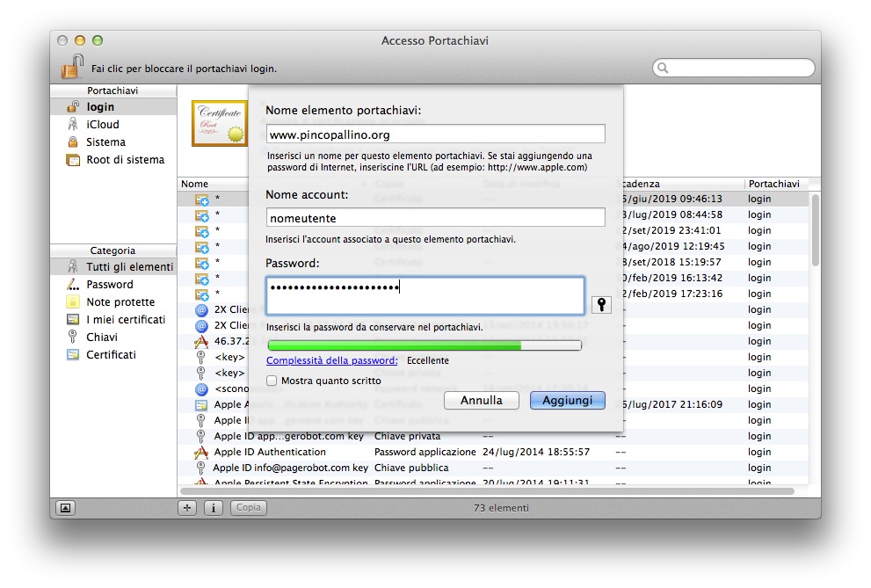The height and width of the screenshot is (588, 871).
Task: Show the Note protette category
Action: coord(121,302)
